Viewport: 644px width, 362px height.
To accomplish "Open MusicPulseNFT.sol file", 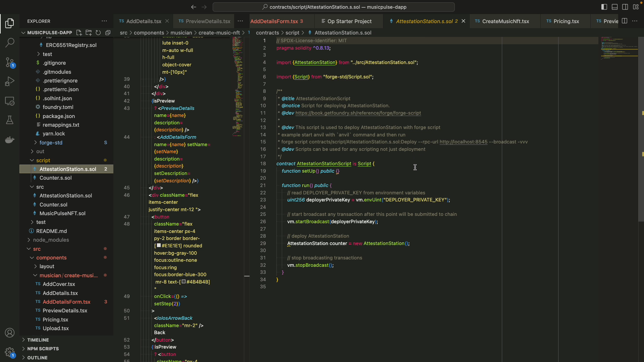I will (62, 213).
